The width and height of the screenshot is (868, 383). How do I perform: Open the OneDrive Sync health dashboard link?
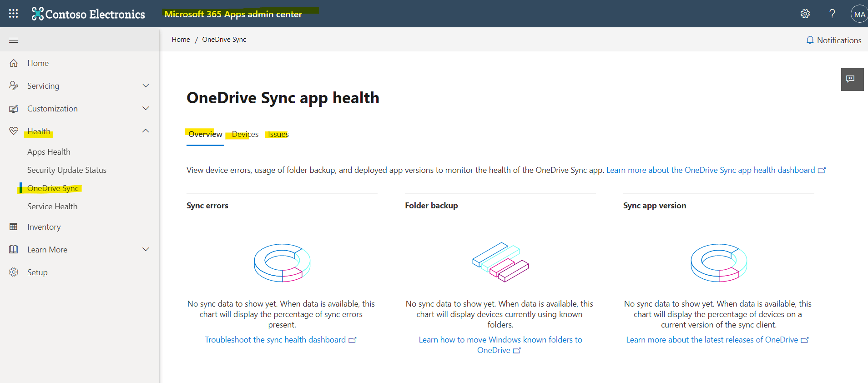tap(716, 170)
